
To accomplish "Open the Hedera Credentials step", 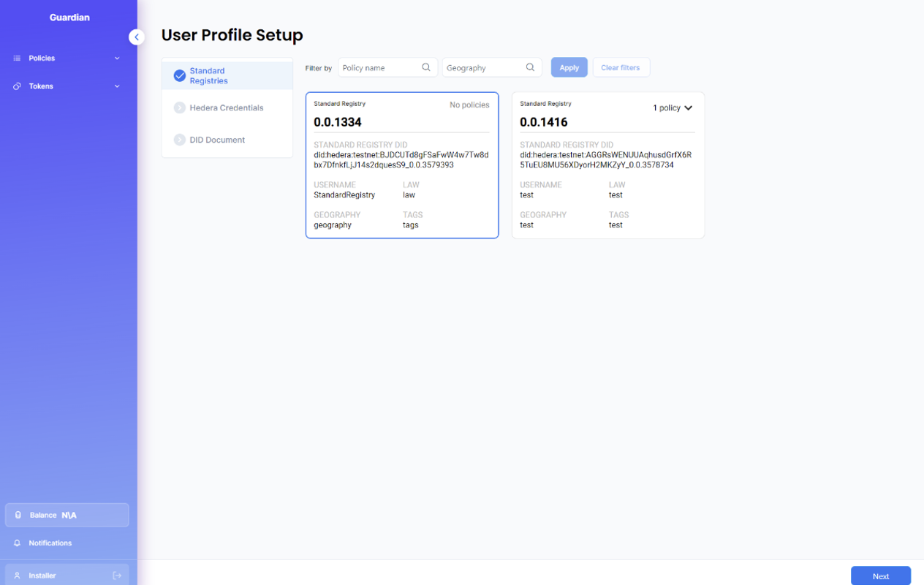I will (x=226, y=108).
